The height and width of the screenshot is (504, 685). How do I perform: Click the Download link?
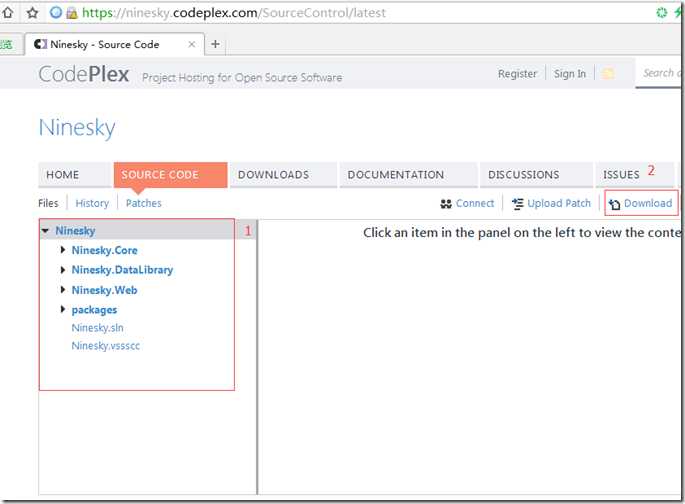pyautogui.click(x=648, y=203)
